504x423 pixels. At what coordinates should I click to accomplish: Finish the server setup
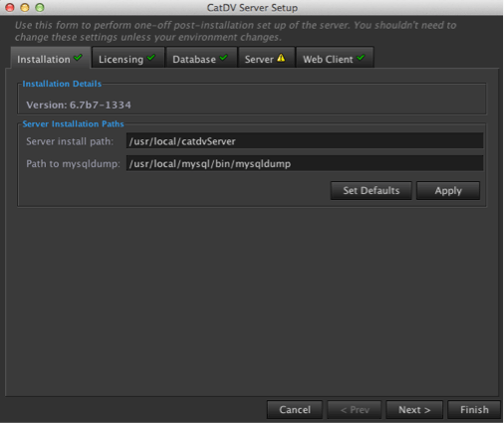(474, 410)
